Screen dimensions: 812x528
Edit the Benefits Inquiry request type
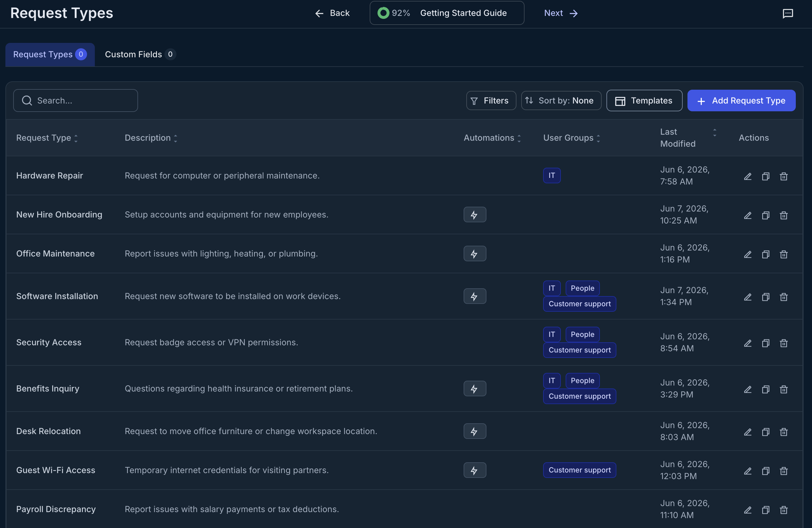coord(747,389)
